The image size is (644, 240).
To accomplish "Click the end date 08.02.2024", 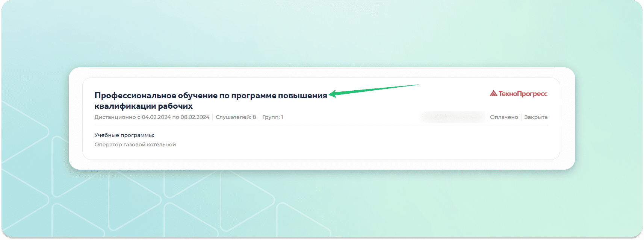I will 195,117.
